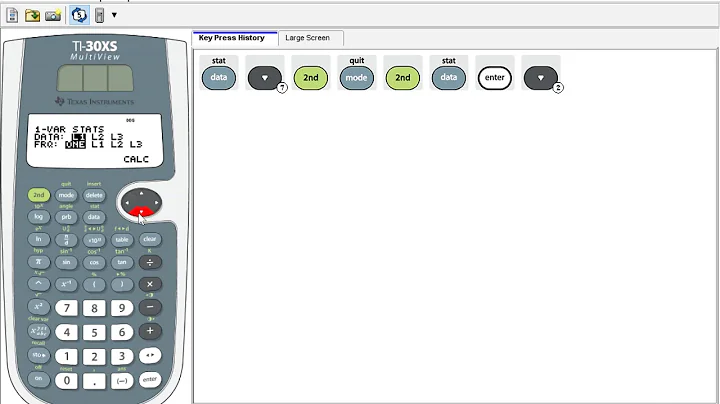The image size is (720, 404).
Task: Switch to the Key Press History tab
Action: [x=231, y=38]
